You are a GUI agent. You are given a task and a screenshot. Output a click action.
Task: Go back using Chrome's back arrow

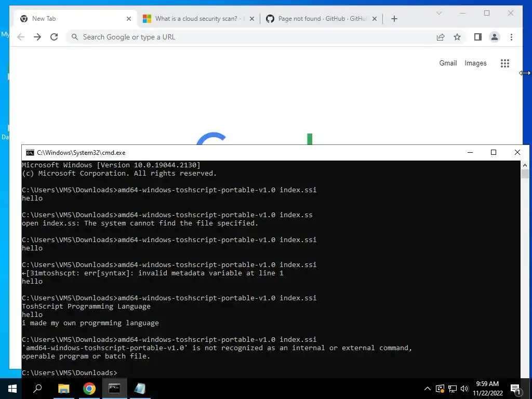tap(21, 37)
